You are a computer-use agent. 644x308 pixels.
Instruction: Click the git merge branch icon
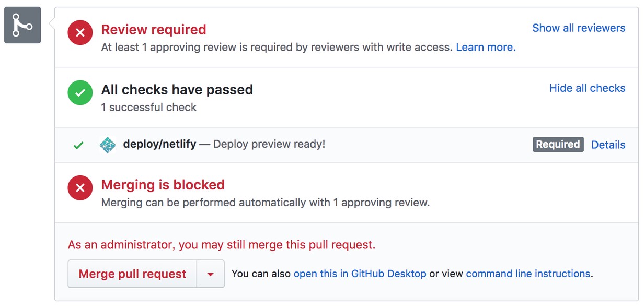coord(22,25)
